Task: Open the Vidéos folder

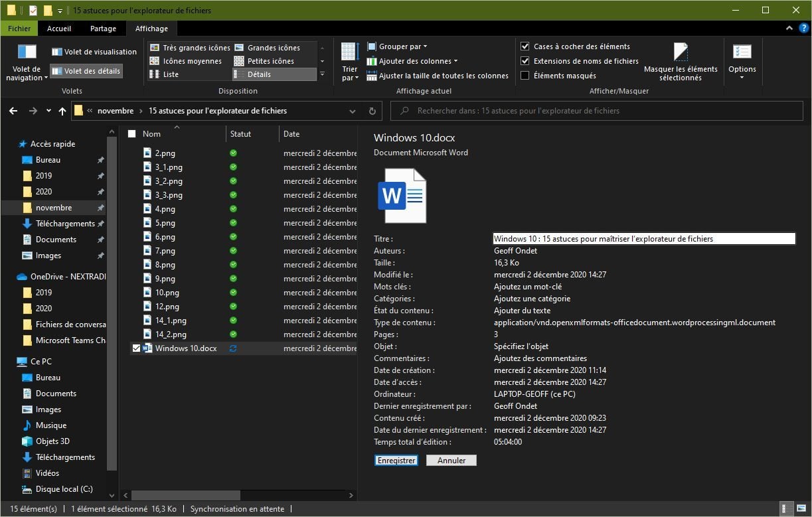Action: tap(41, 473)
